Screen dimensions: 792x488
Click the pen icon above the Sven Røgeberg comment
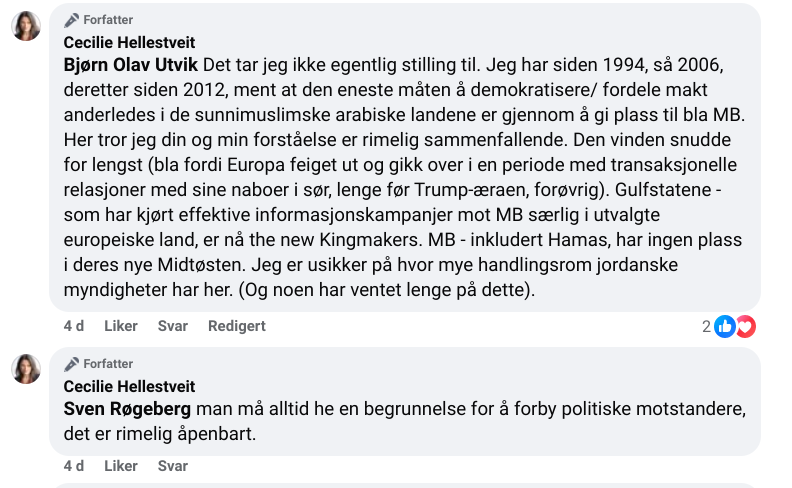[x=71, y=364]
